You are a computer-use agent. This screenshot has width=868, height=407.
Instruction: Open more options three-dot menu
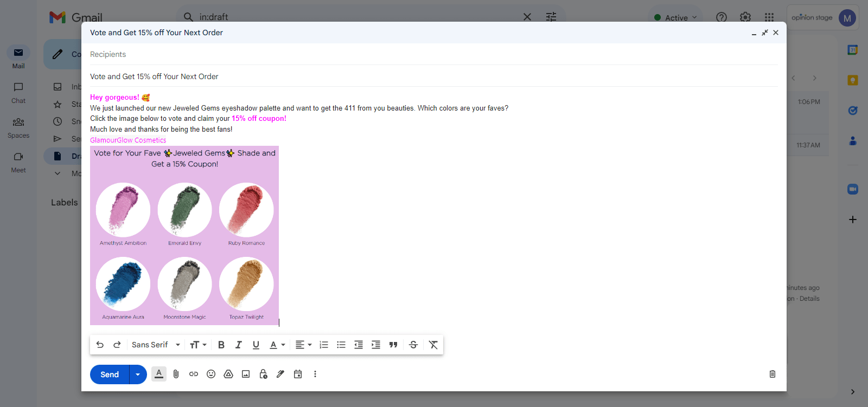[x=315, y=374]
